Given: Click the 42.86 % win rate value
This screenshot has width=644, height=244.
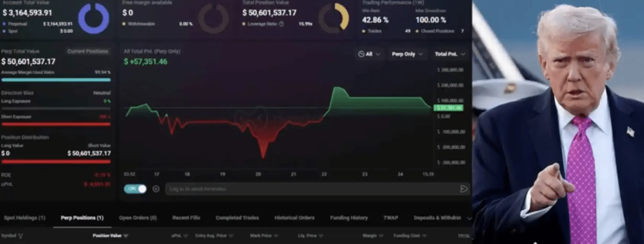Looking at the screenshot, I should (x=375, y=20).
